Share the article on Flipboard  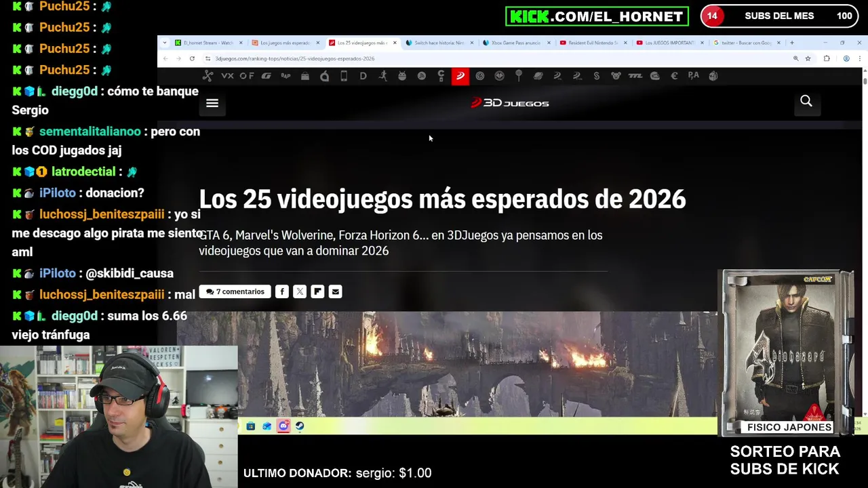pyautogui.click(x=317, y=291)
